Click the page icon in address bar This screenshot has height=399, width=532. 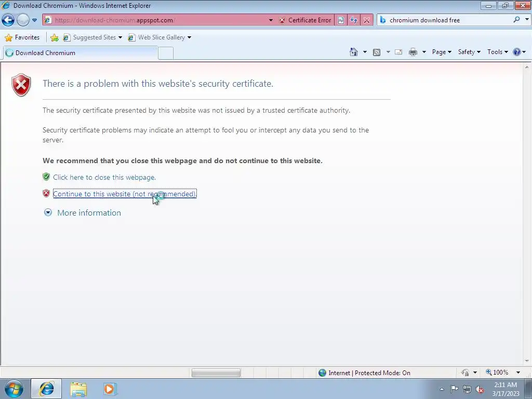click(x=48, y=20)
